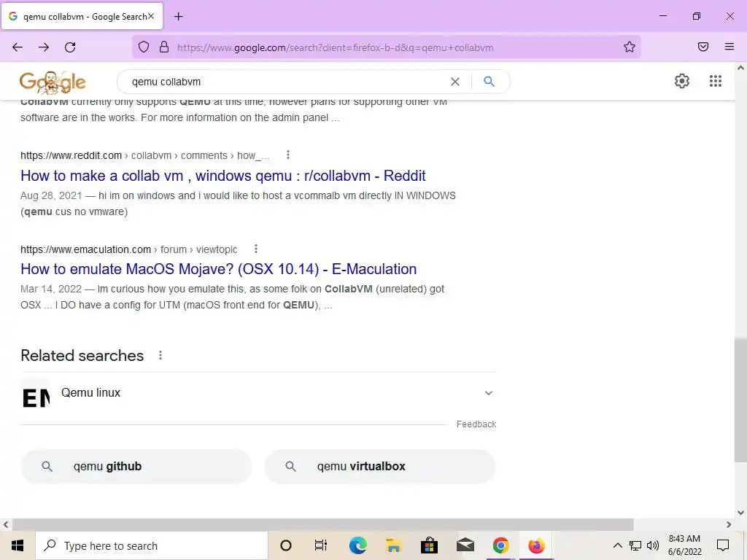
Task: Reload the current page
Action: [70, 47]
